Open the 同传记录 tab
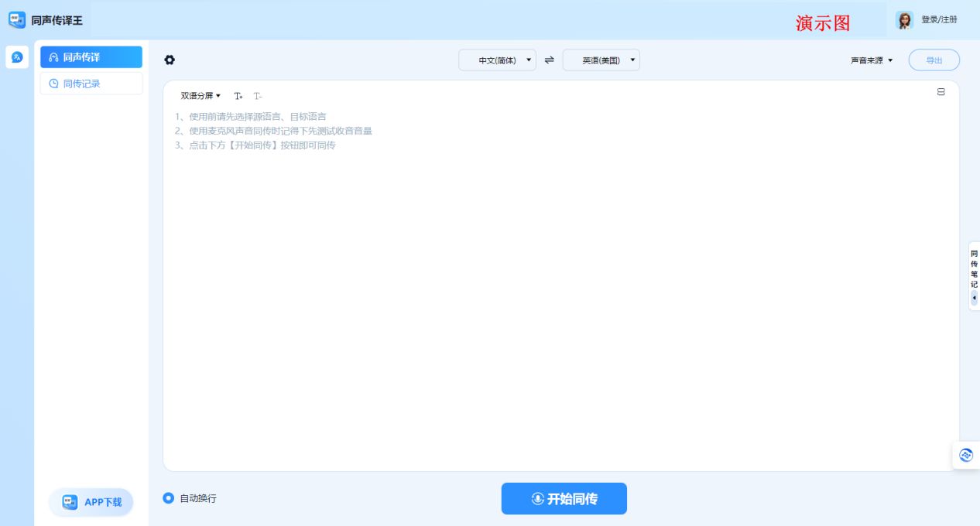Screen dimensions: 980x526 point(91,84)
